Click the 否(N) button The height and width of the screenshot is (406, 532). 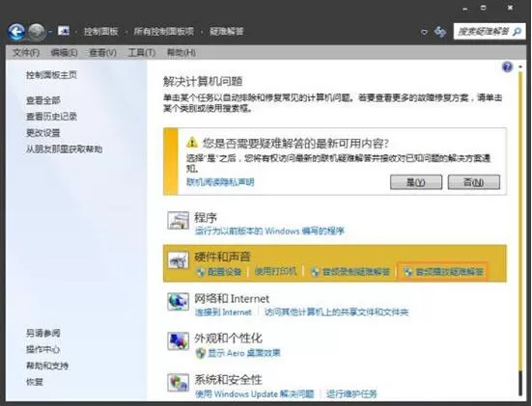[x=474, y=182]
